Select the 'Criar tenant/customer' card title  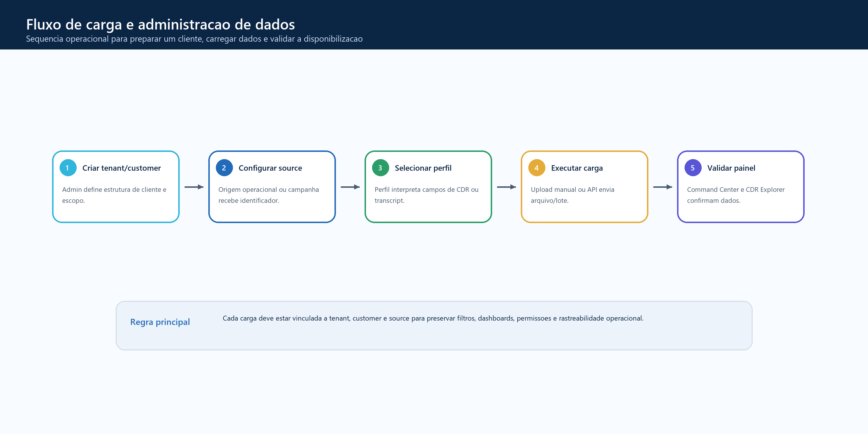coord(122,168)
